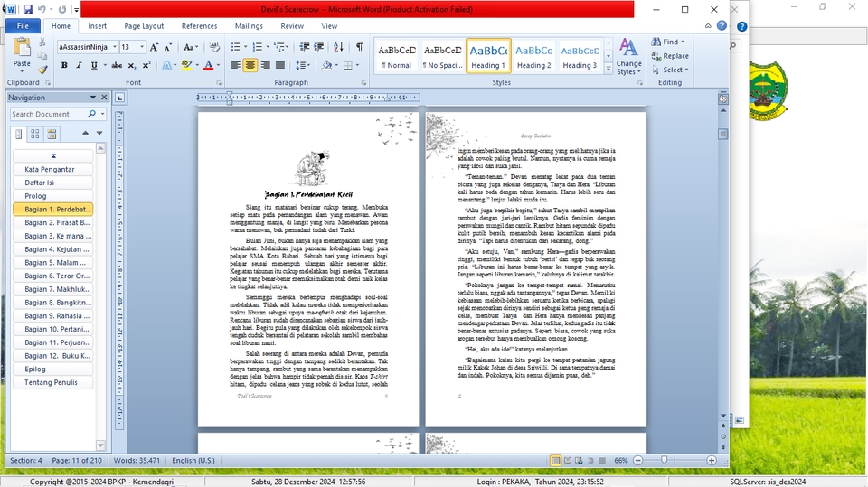Align text right
Viewport: 868px width, 487px height.
click(265, 65)
